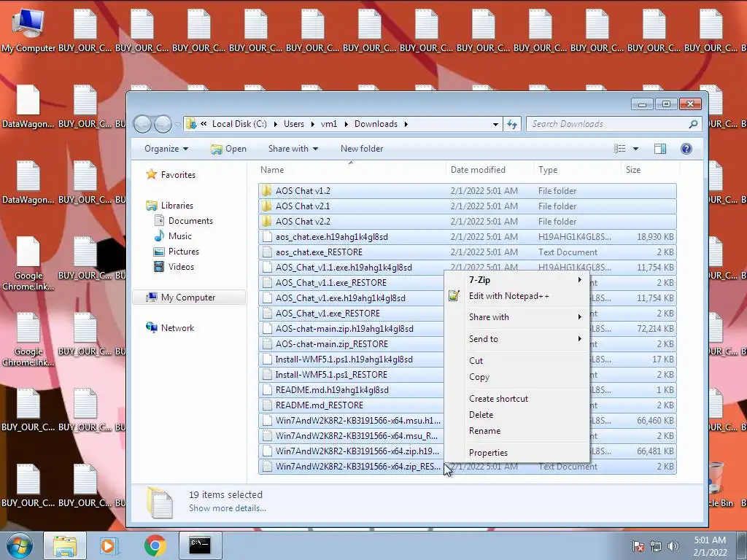Click the refresh button in address bar
The image size is (747, 560).
tap(512, 124)
